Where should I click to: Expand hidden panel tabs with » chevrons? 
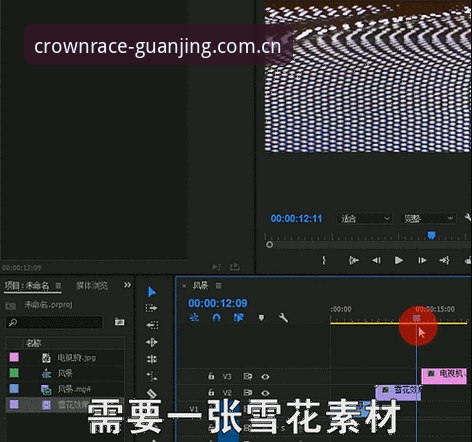tap(127, 285)
